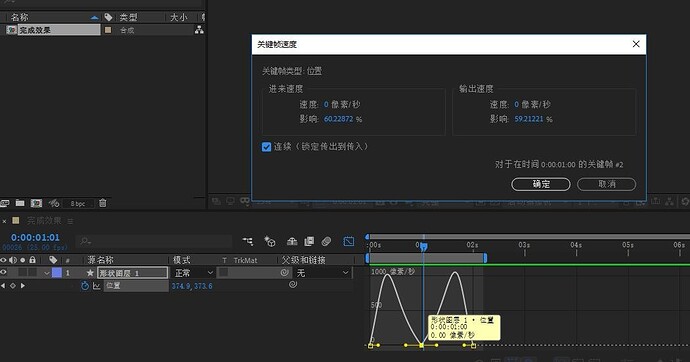Click the timeline layer search field
Viewport: 690px width, 362px height.
pos(155,241)
